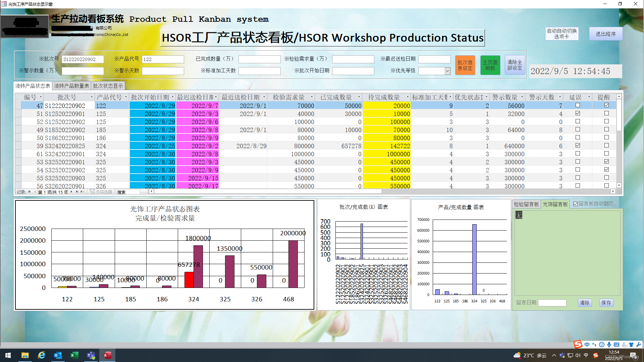Viewport: 644px width, 362px height.
Task: Open 已完成数量 column filter dropdown
Action: point(359,97)
